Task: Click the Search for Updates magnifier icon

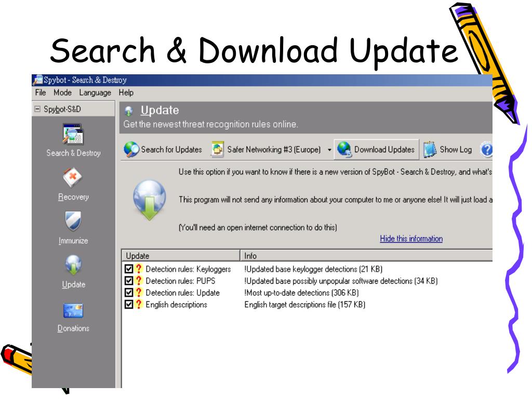Action: tap(131, 150)
